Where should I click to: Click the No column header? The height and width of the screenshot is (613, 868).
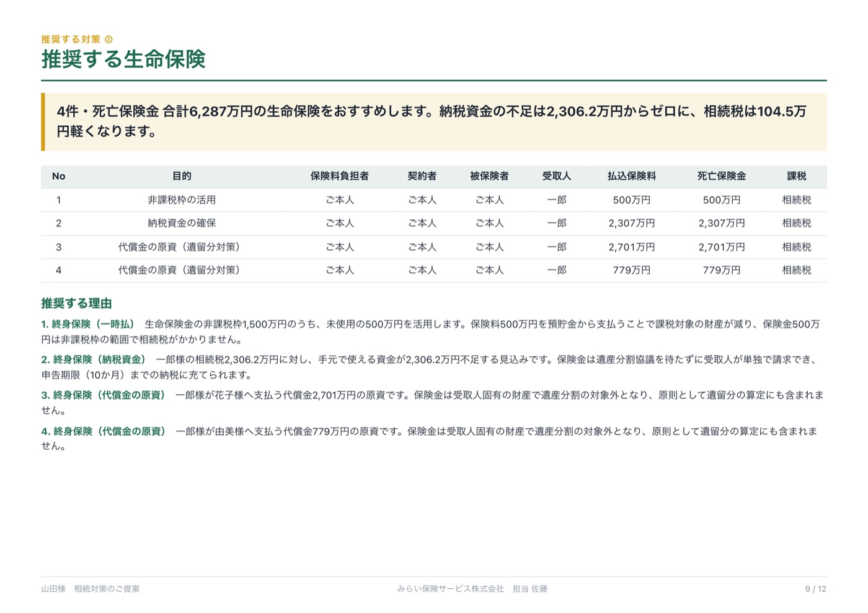tap(59, 176)
